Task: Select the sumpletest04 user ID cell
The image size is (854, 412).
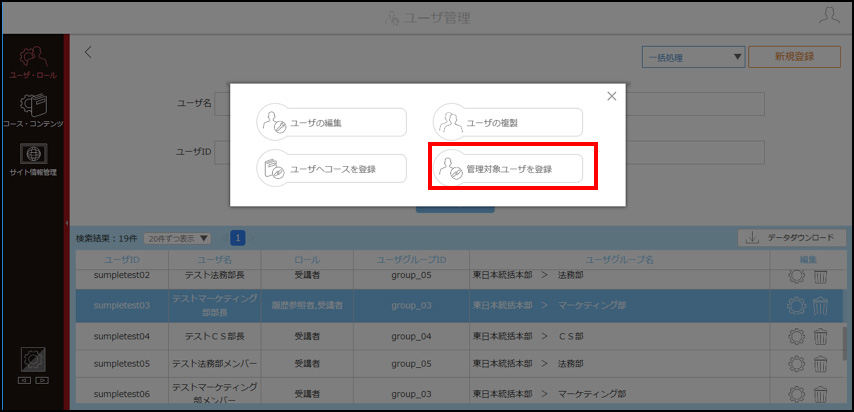Action: point(122,337)
